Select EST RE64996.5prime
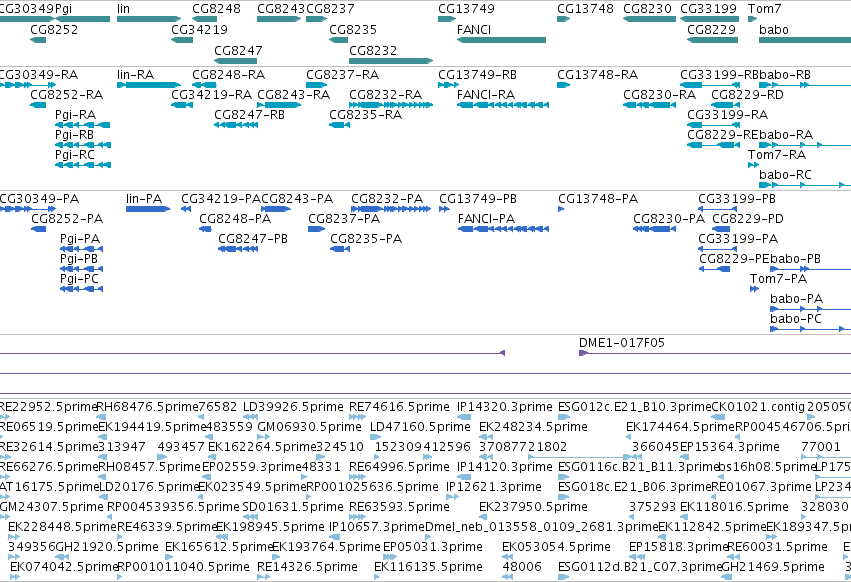Image resolution: width=851 pixels, height=582 pixels. (x=399, y=467)
